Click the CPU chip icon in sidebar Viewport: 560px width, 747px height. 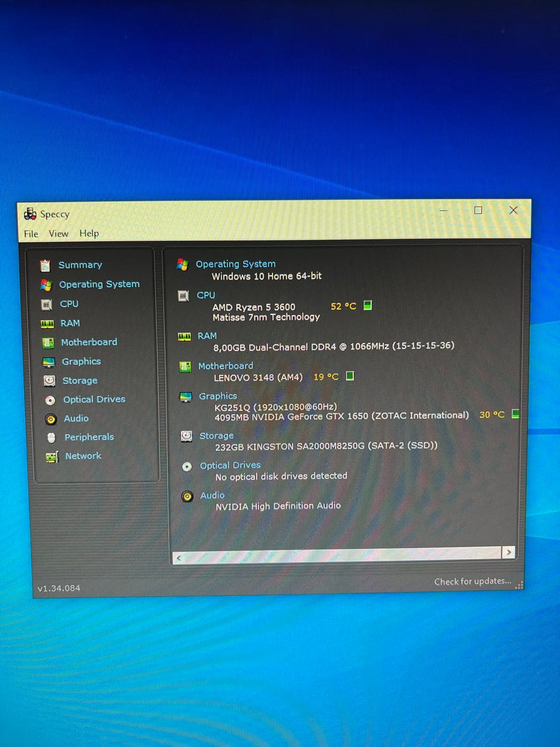pyautogui.click(x=47, y=304)
